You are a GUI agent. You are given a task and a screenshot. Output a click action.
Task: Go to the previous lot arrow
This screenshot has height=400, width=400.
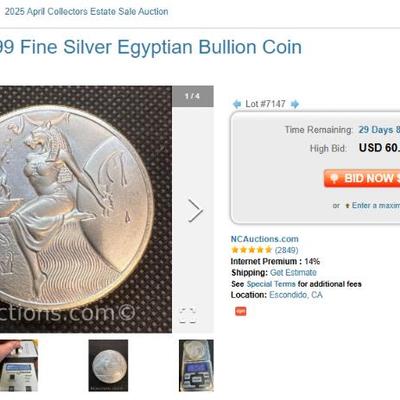[x=237, y=104]
